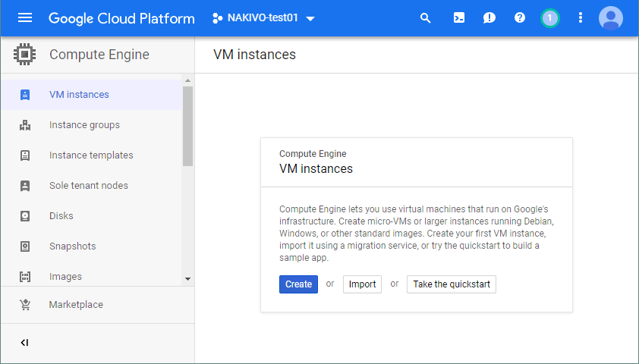The image size is (639, 364).
Task: Click the search magnifier icon
Action: [x=425, y=18]
